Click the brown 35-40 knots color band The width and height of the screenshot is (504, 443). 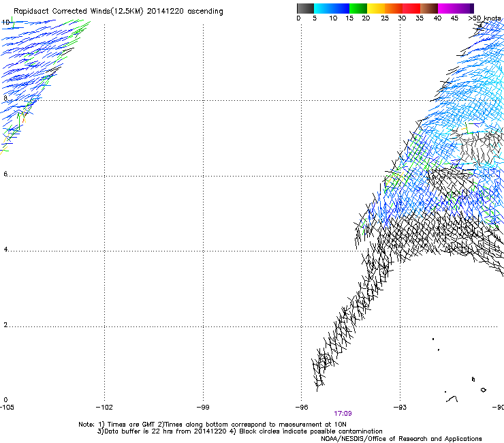pos(429,8)
